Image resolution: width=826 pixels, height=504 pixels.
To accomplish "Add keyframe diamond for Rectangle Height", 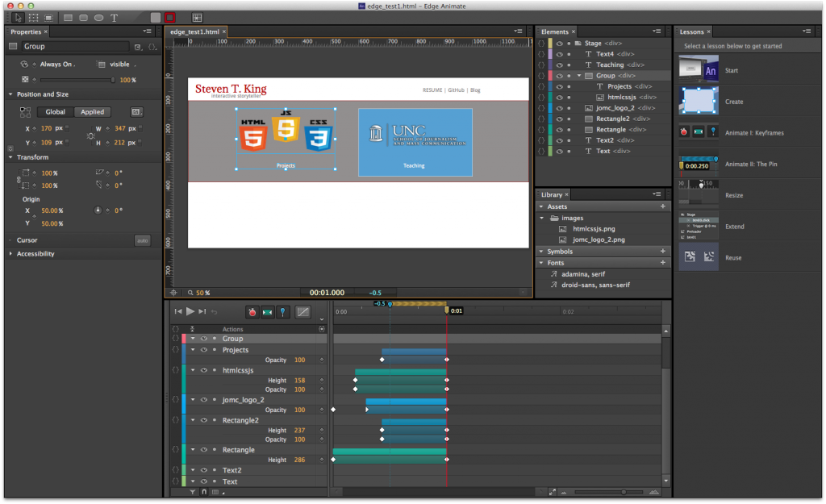I will pos(321,460).
